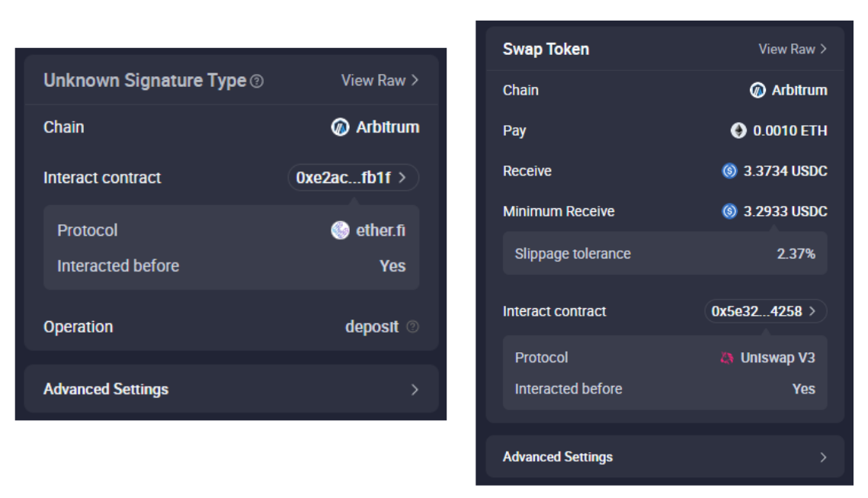Click the Arbitrum icon in Swap Token panel
The height and width of the screenshot is (498, 868).
757,90
